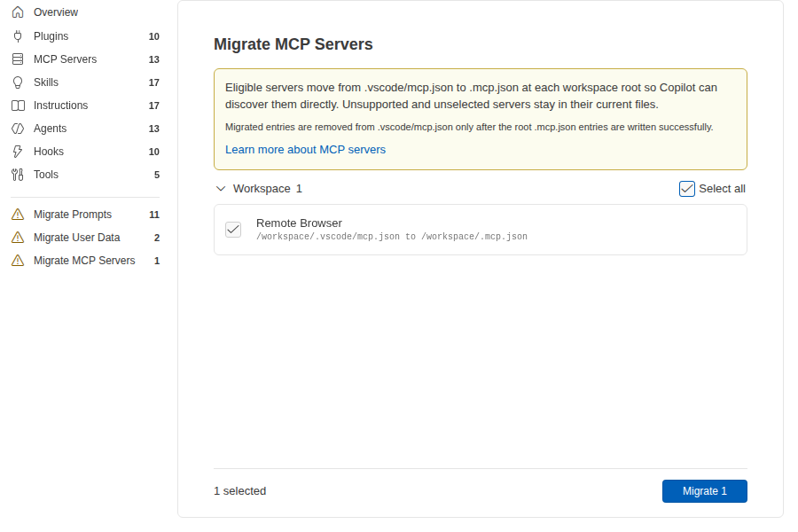Click the Plugins count badge 10
Image resolution: width=798 pixels, height=532 pixels.
(153, 36)
